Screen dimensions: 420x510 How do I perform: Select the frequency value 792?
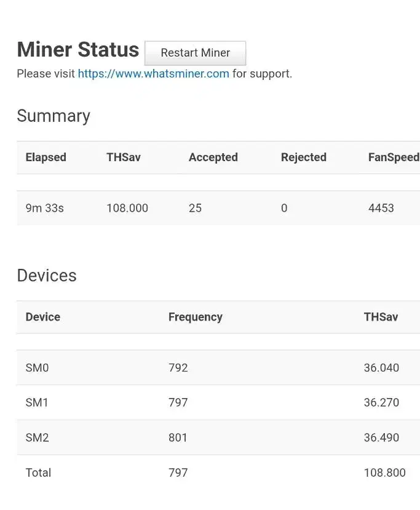(x=178, y=368)
